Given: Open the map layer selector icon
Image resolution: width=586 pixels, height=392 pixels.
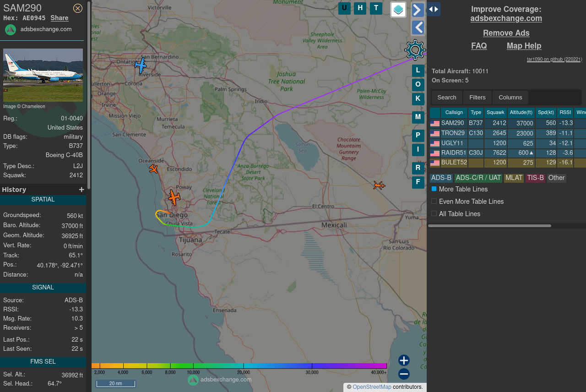Looking at the screenshot, I should (398, 9).
